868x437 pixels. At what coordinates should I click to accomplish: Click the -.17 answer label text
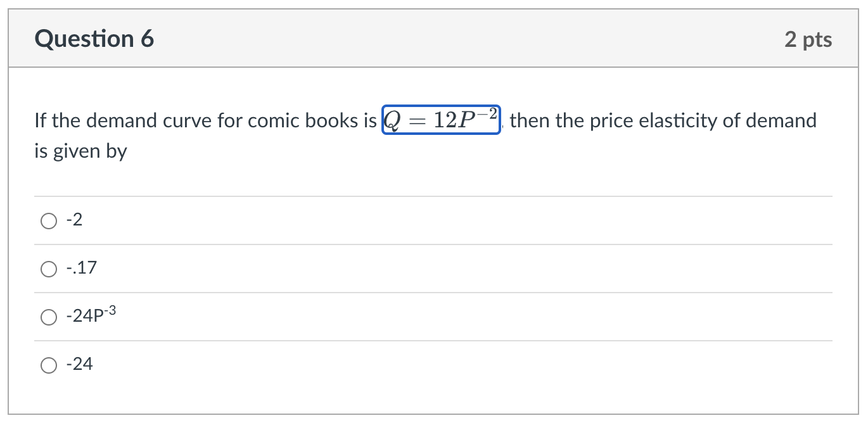pos(80,267)
